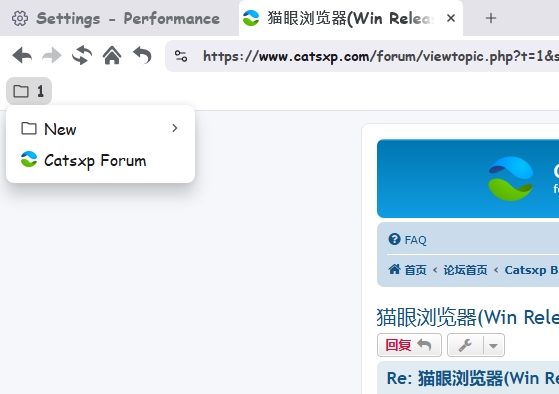Viewport: 559px width, 394px height.
Task: Click the undo closed tab arrow
Action: (x=142, y=56)
